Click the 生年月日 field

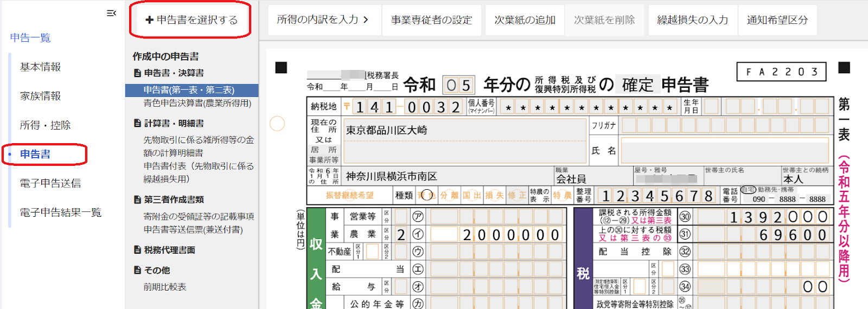(767, 106)
